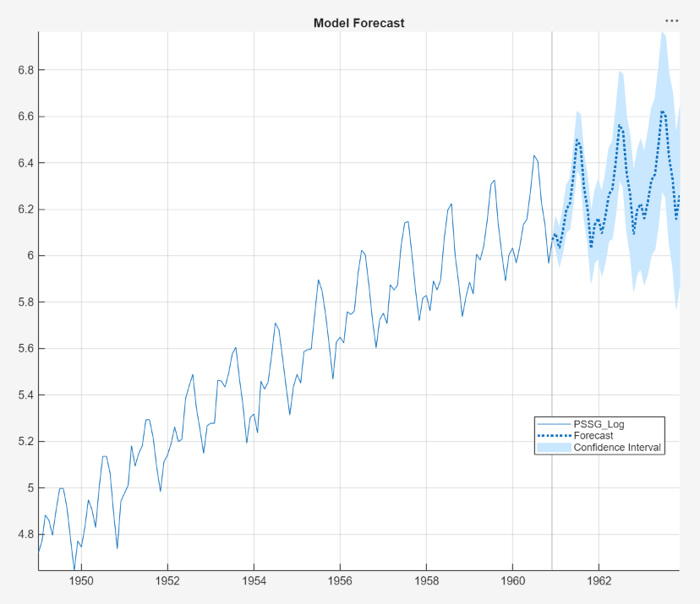Click the 6.8 y-axis tick label
700x604 pixels.
[x=26, y=70]
